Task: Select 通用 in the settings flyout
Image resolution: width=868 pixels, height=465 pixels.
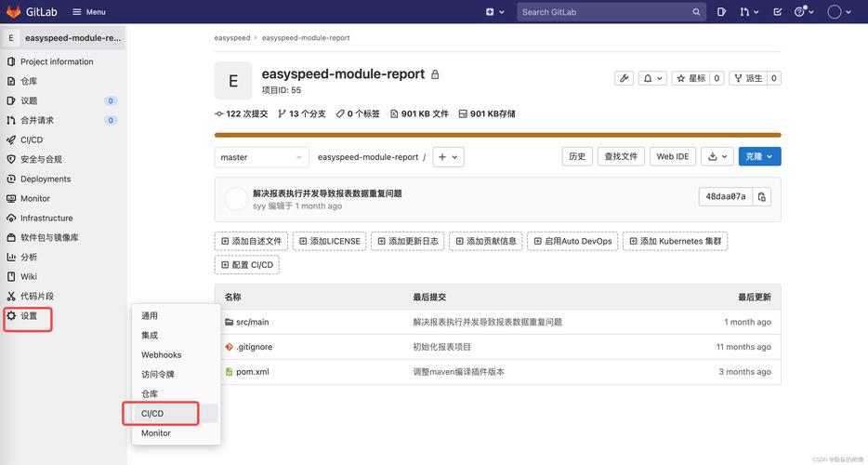Action: [x=150, y=315]
